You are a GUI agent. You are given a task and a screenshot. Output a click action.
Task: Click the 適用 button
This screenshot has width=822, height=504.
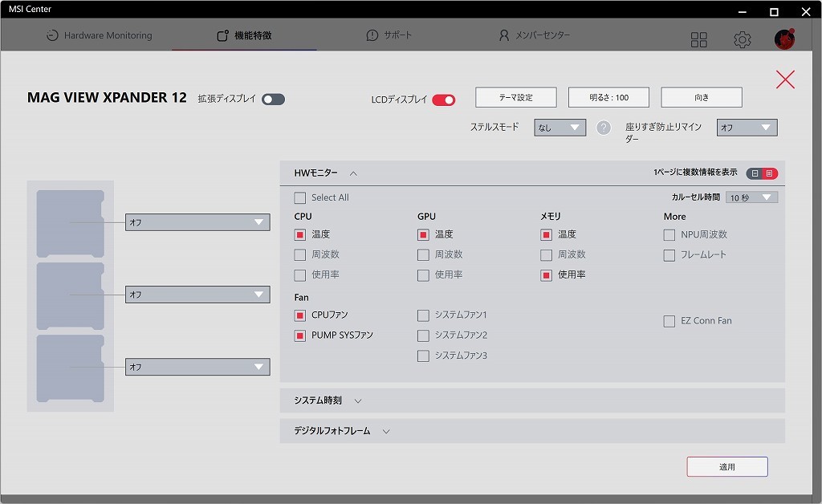727,467
